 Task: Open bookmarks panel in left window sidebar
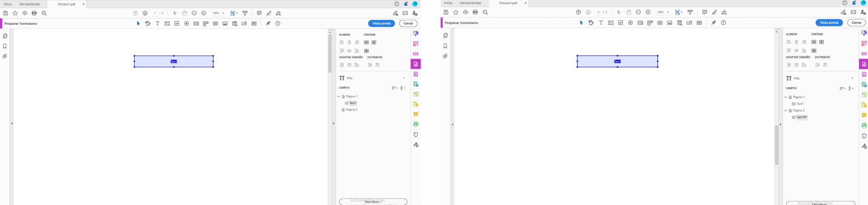pos(5,46)
